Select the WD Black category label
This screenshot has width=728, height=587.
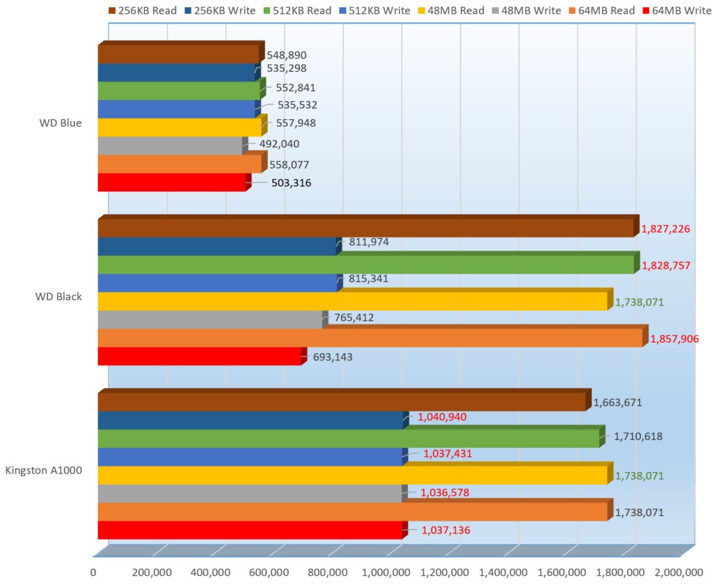point(58,297)
